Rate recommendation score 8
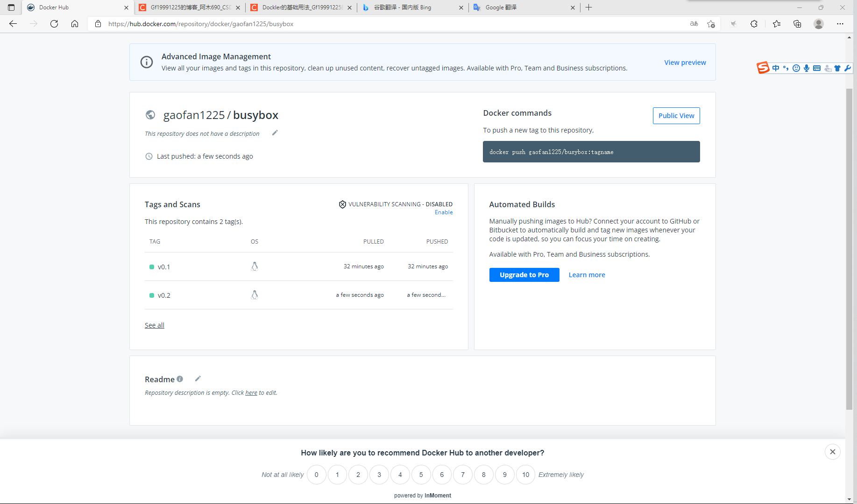The width and height of the screenshot is (857, 504). tap(484, 475)
